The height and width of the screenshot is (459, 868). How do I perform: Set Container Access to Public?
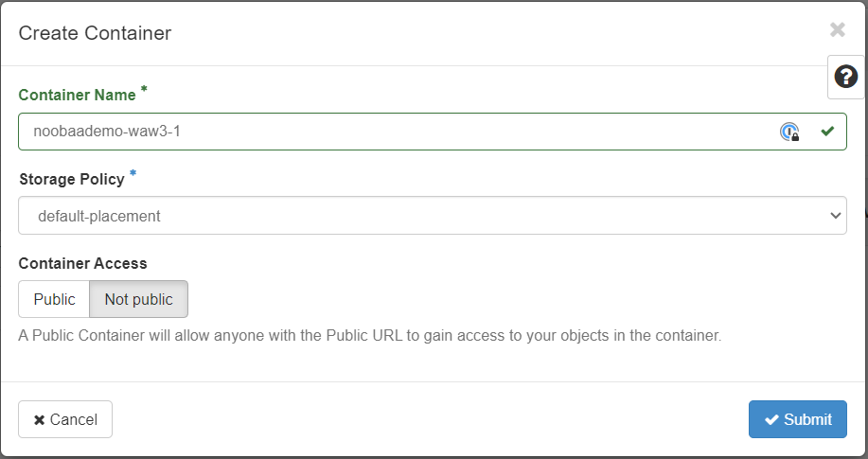pos(54,299)
